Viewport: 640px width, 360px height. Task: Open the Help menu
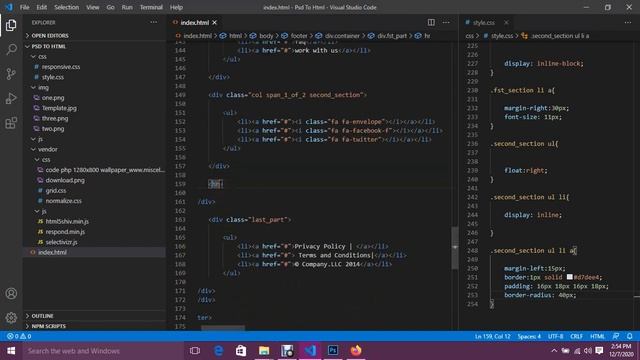[176, 7]
